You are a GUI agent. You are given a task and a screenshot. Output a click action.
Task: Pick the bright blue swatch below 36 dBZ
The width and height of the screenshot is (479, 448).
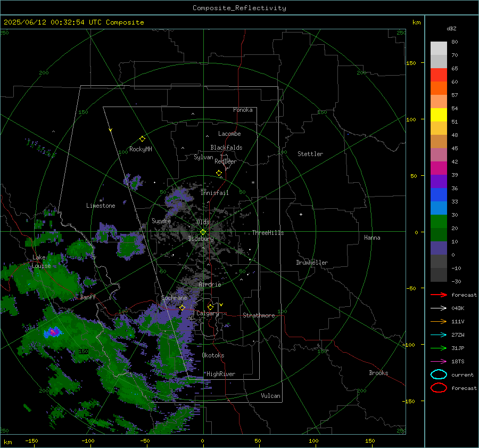pos(439,195)
